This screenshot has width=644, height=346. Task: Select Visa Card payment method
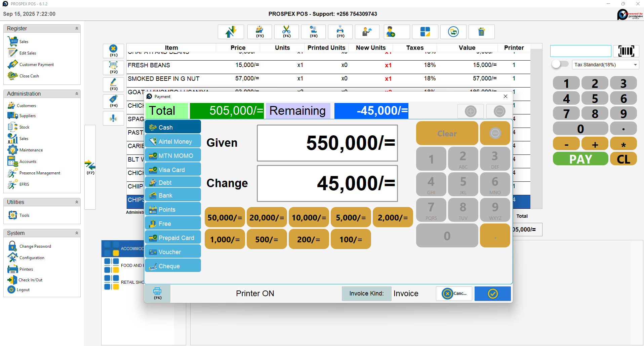[173, 170]
